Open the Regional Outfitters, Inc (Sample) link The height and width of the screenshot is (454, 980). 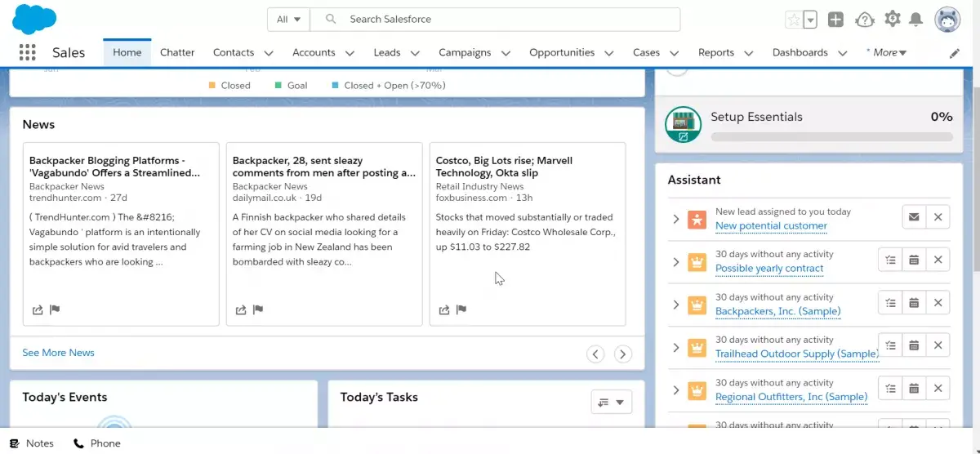(791, 397)
